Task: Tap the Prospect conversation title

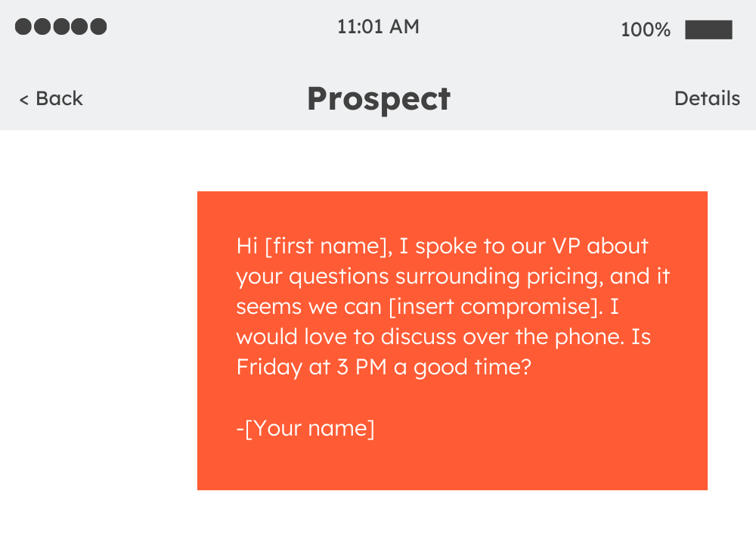Action: point(379,99)
